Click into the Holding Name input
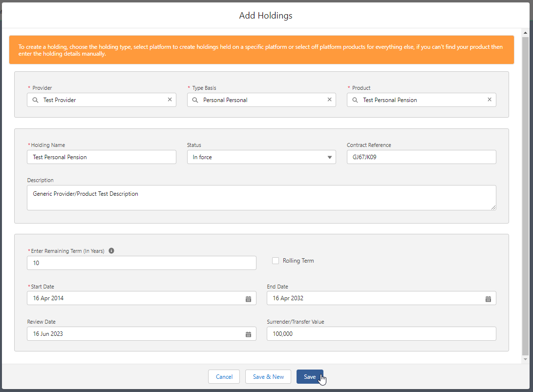 coord(102,157)
